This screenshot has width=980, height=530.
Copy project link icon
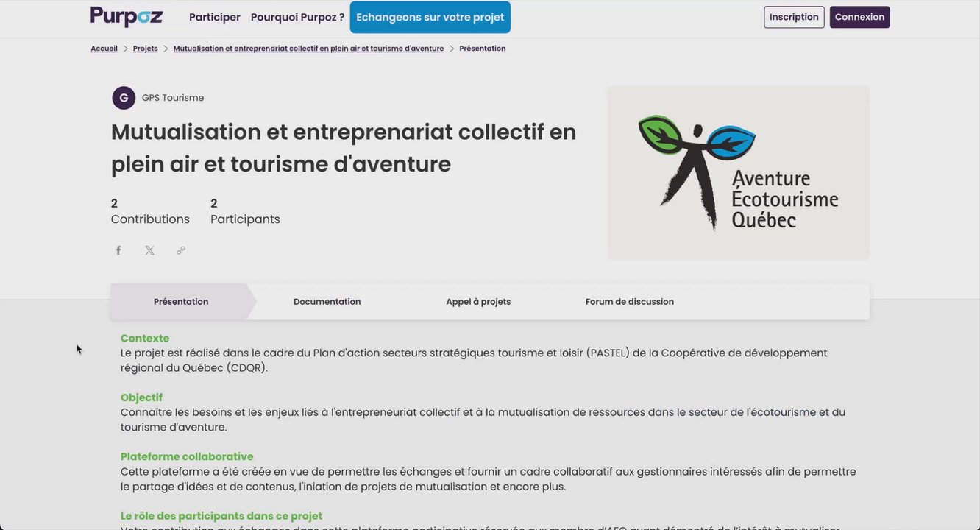point(181,250)
